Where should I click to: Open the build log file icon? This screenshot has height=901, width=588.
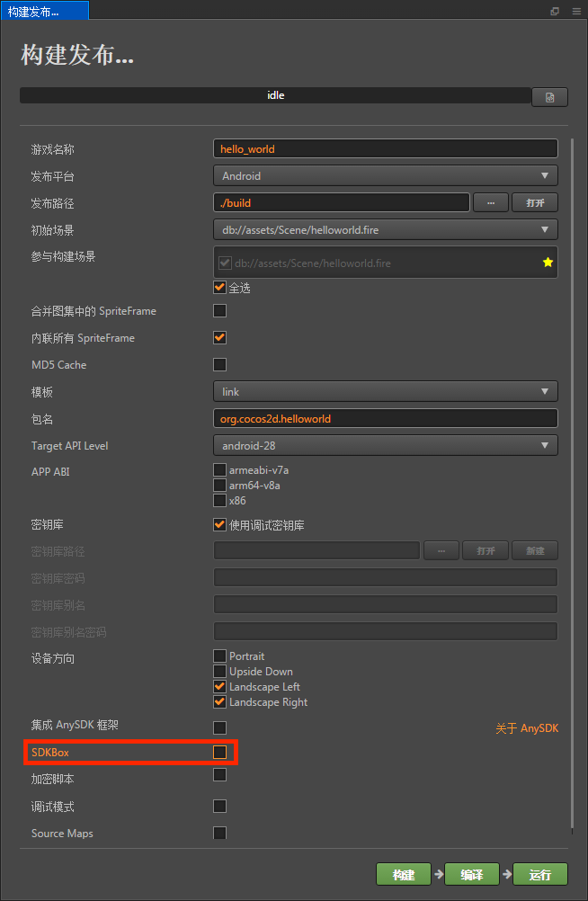[x=549, y=97]
